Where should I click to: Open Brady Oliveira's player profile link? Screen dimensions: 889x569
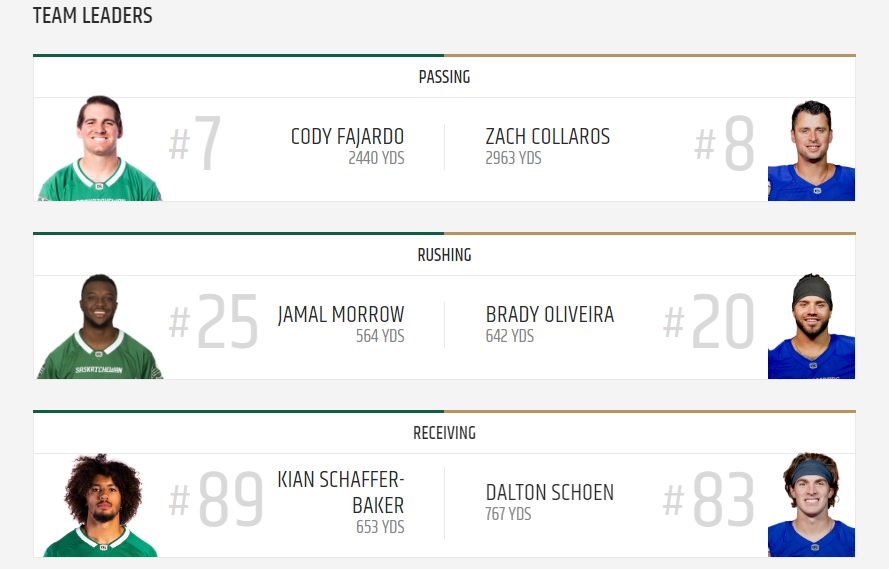[550, 315]
